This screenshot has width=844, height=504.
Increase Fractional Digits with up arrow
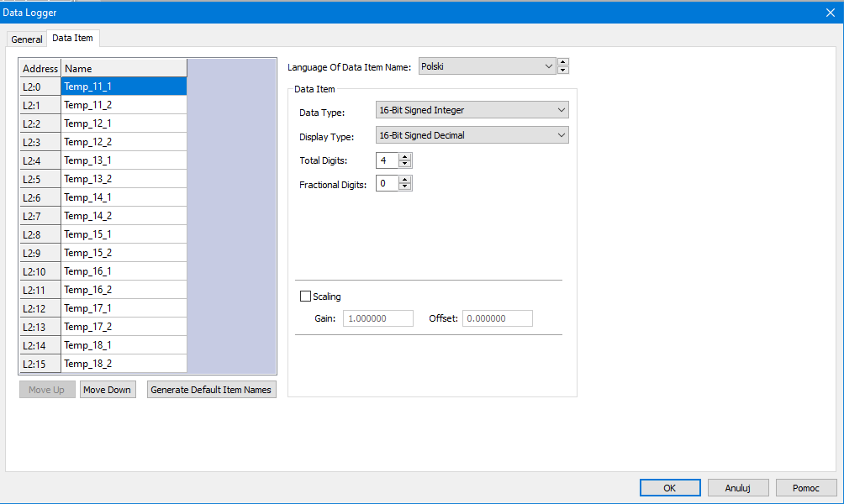(405, 180)
